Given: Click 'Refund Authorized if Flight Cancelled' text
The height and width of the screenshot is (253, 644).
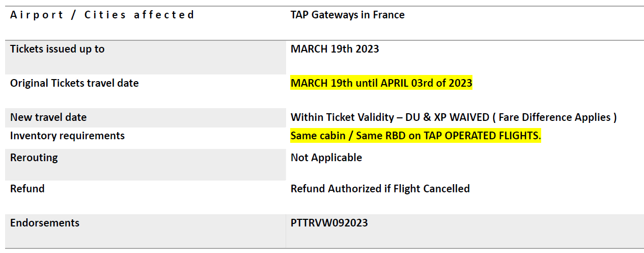Looking at the screenshot, I should pyautogui.click(x=380, y=189).
